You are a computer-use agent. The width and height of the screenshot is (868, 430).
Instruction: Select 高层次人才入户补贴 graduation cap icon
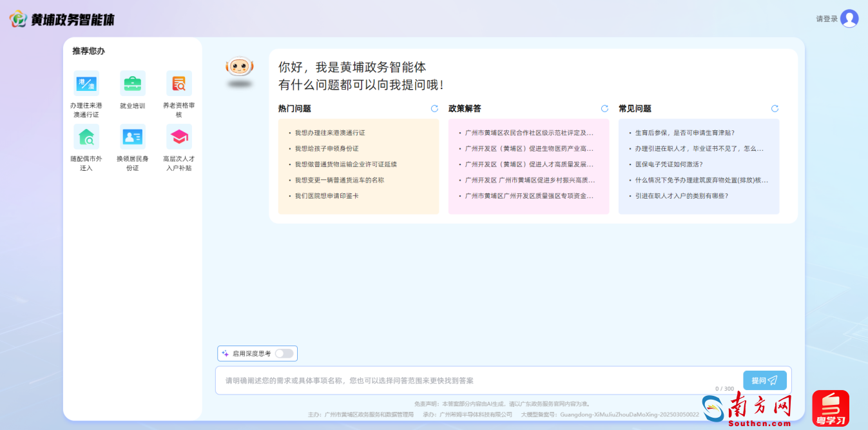(179, 137)
